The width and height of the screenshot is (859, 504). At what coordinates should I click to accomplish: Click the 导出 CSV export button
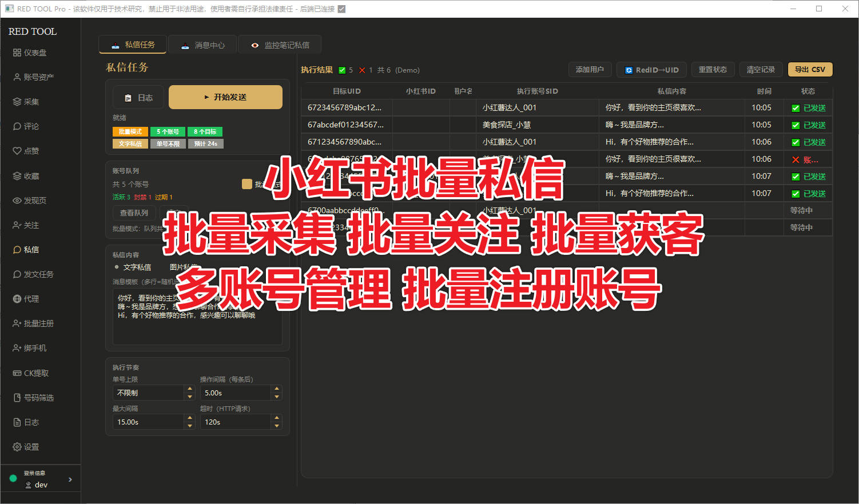[x=810, y=70]
